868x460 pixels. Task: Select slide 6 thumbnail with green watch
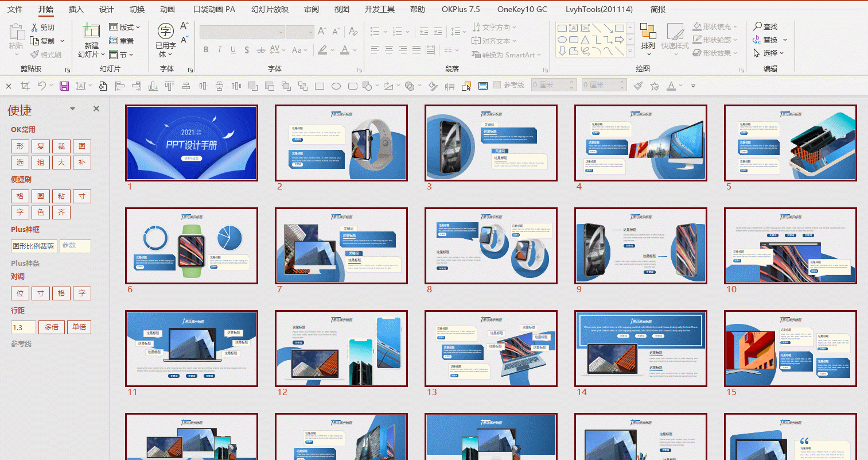192,246
